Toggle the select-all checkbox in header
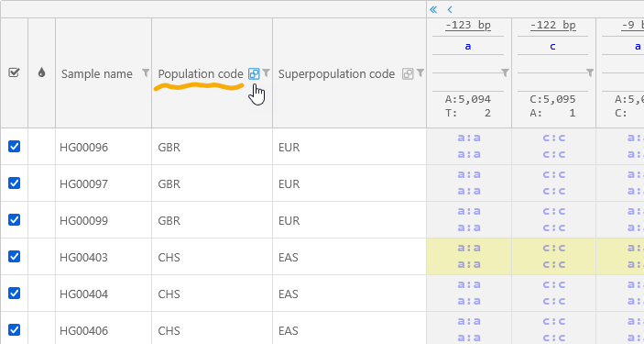Image resolution: width=644 pixels, height=344 pixels. tap(14, 72)
